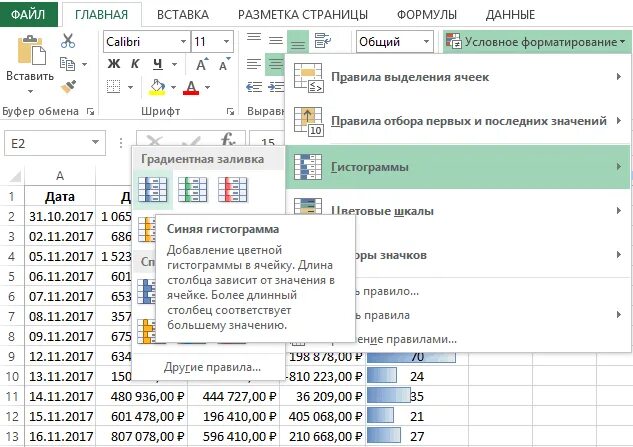Open fill color dropdown arrow
The width and height of the screenshot is (633, 447).
pyautogui.click(x=173, y=87)
